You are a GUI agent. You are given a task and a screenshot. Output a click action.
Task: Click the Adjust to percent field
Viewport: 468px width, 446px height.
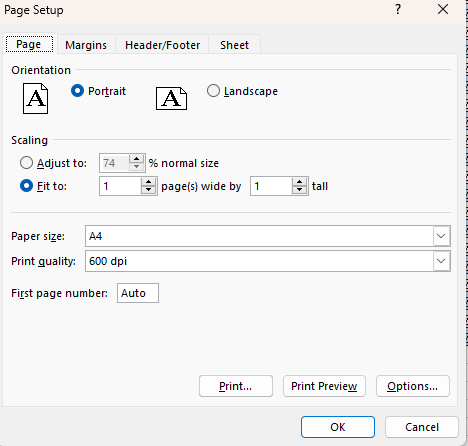pos(115,163)
